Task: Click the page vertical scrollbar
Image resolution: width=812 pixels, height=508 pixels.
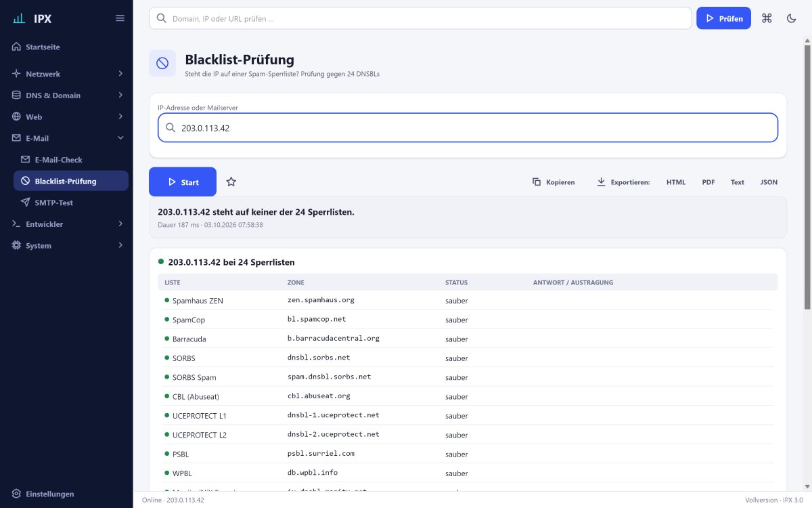Action: 807,176
